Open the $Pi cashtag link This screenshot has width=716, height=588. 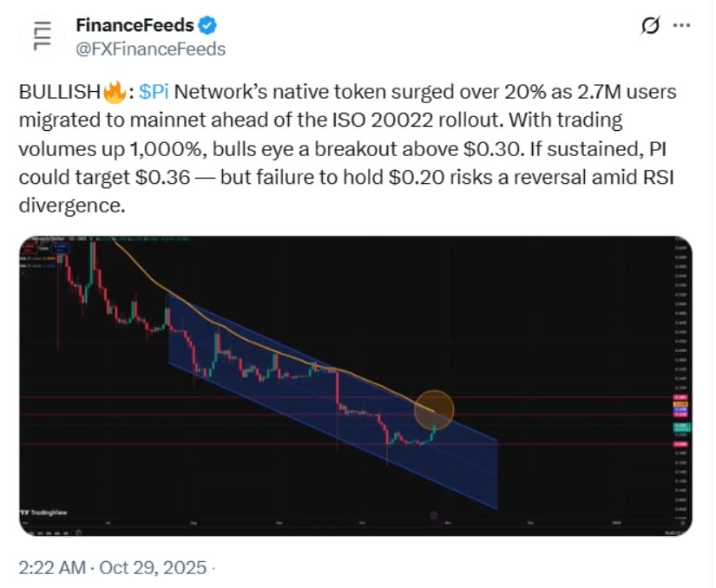[x=154, y=92]
